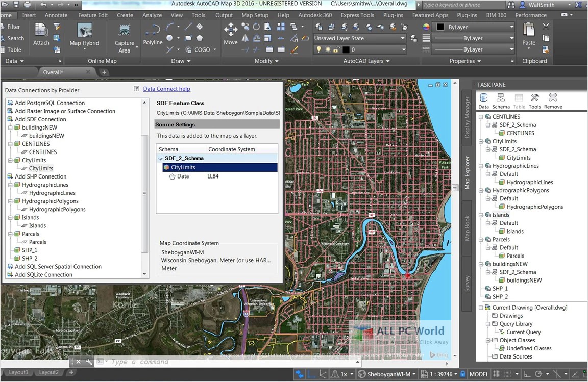Toggle ortho mode in status bar

pyautogui.click(x=527, y=374)
